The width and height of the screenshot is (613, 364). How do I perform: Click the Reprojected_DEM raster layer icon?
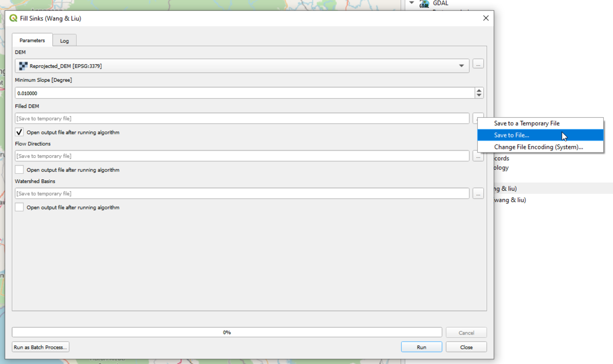click(x=23, y=65)
